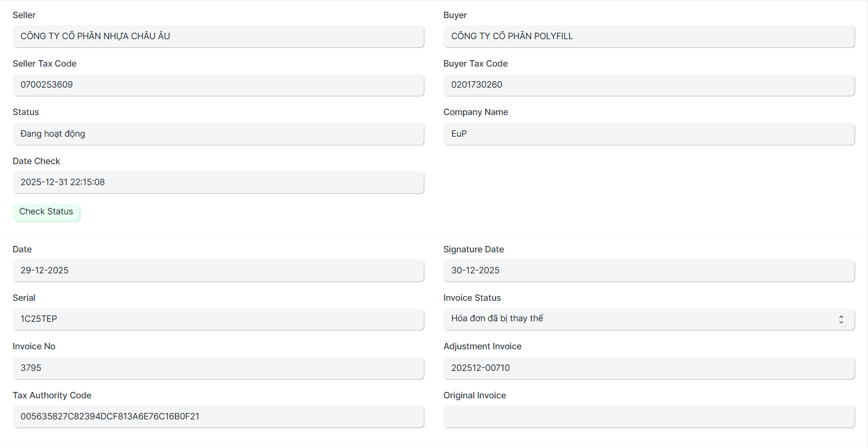Click the Adjustment Invoice field
The width and height of the screenshot is (868, 448).
[649, 368]
